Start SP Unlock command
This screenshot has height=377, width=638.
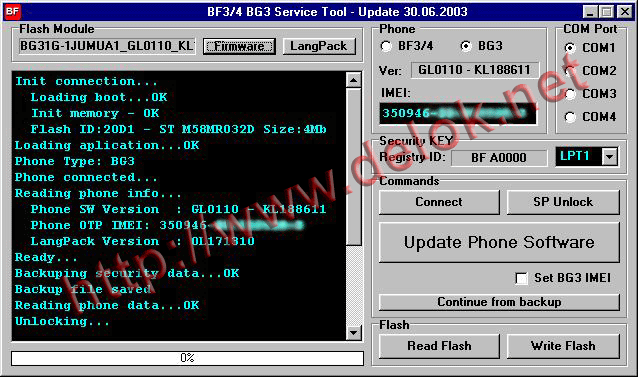563,202
